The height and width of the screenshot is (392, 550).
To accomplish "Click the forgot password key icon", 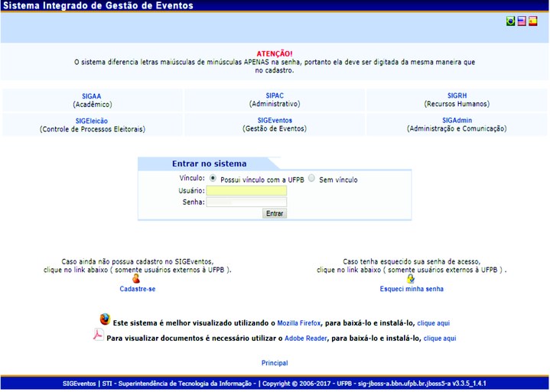I will click(x=411, y=279).
